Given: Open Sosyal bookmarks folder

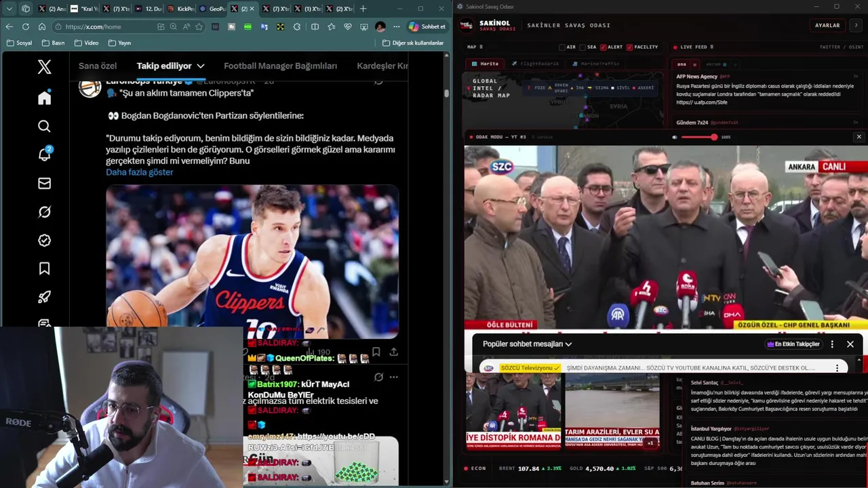Looking at the screenshot, I should pyautogui.click(x=19, y=43).
